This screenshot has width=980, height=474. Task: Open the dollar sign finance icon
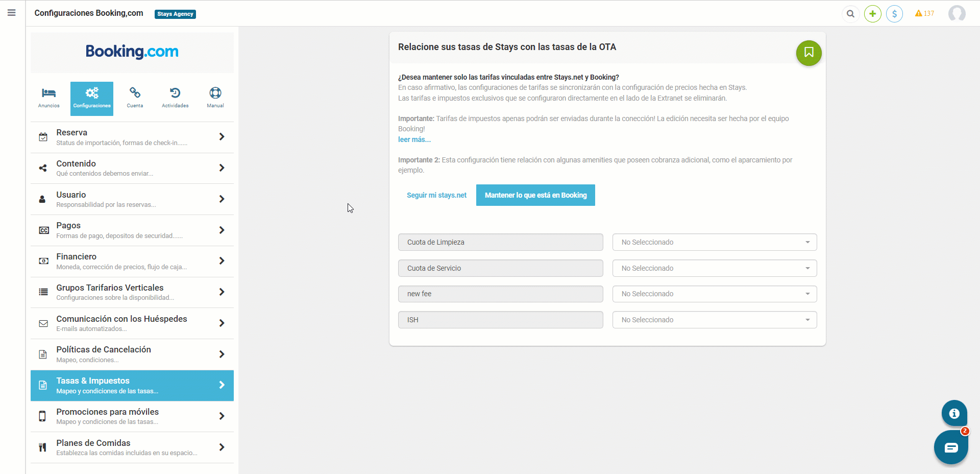(x=895, y=14)
